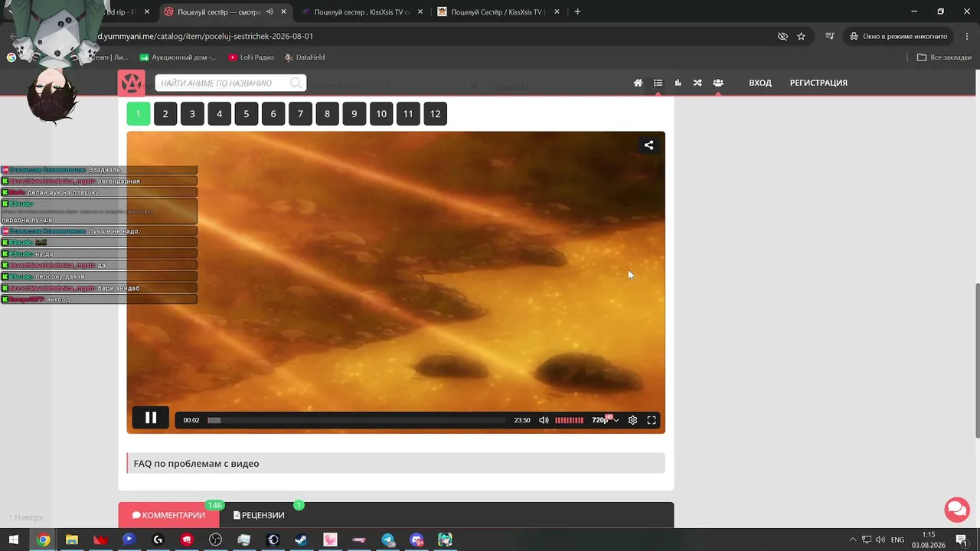The height and width of the screenshot is (551, 980).
Task: Focus the anime name search field
Action: coord(230,83)
